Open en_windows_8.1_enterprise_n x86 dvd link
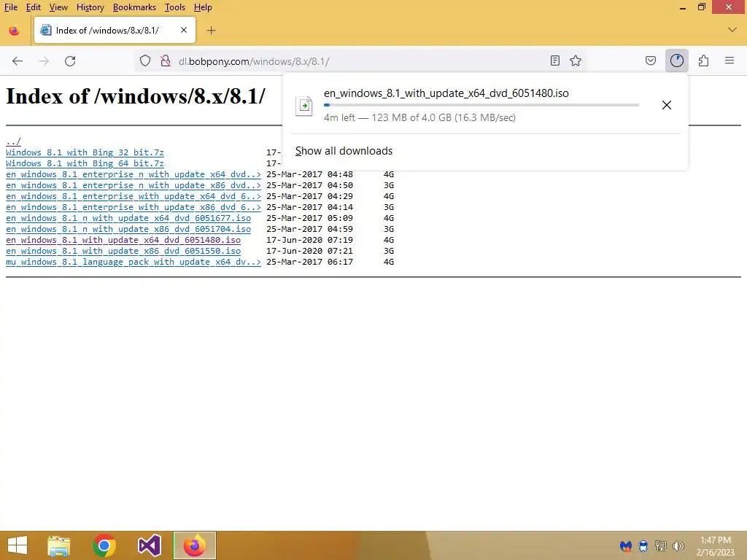This screenshot has width=747, height=560. [x=133, y=185]
